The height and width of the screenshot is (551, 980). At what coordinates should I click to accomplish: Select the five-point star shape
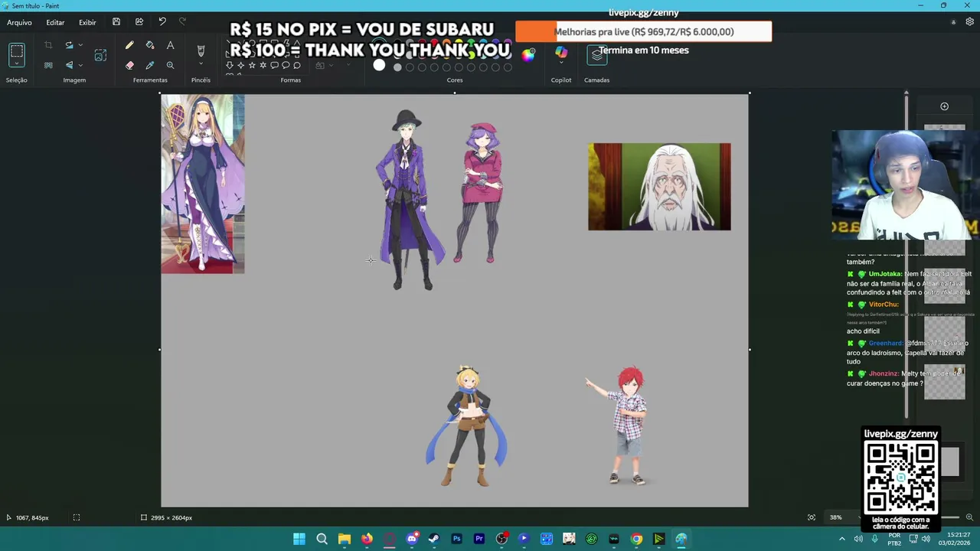pos(252,65)
